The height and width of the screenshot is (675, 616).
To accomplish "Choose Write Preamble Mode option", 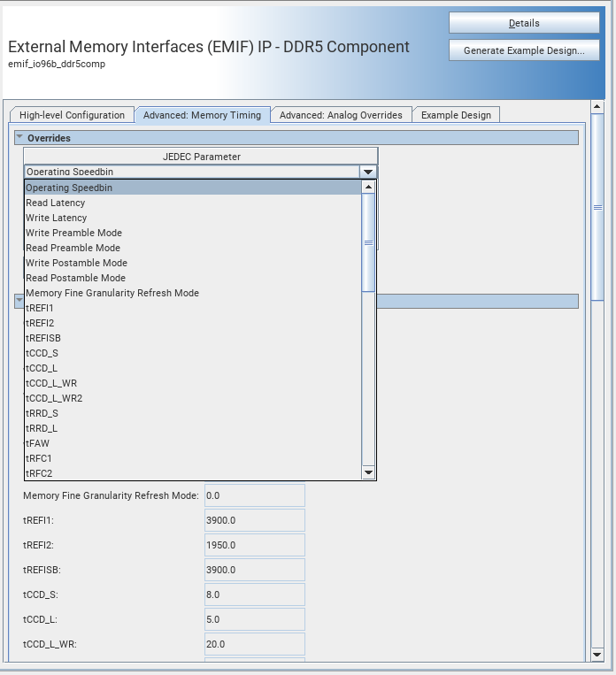I will pyautogui.click(x=74, y=233).
